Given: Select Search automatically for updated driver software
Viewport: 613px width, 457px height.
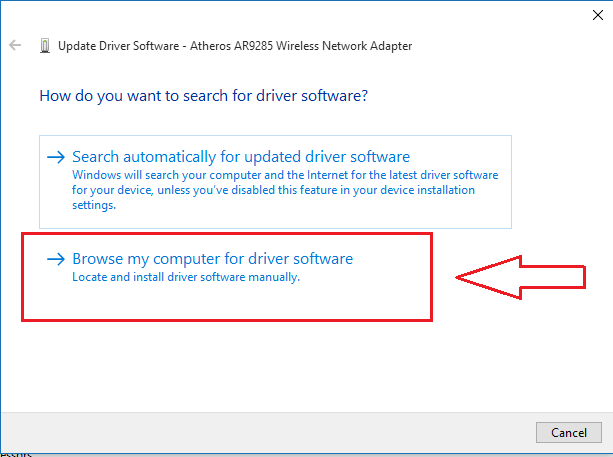Looking at the screenshot, I should coord(241,157).
